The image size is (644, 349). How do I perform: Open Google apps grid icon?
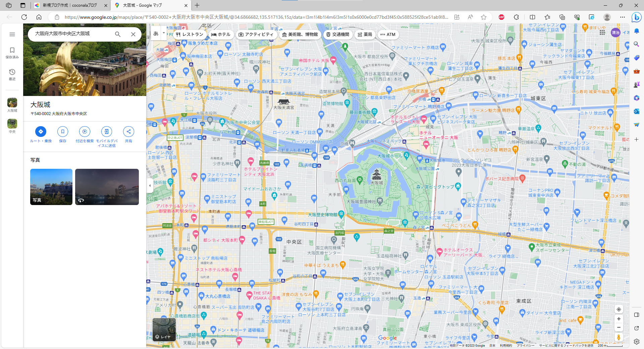click(602, 32)
